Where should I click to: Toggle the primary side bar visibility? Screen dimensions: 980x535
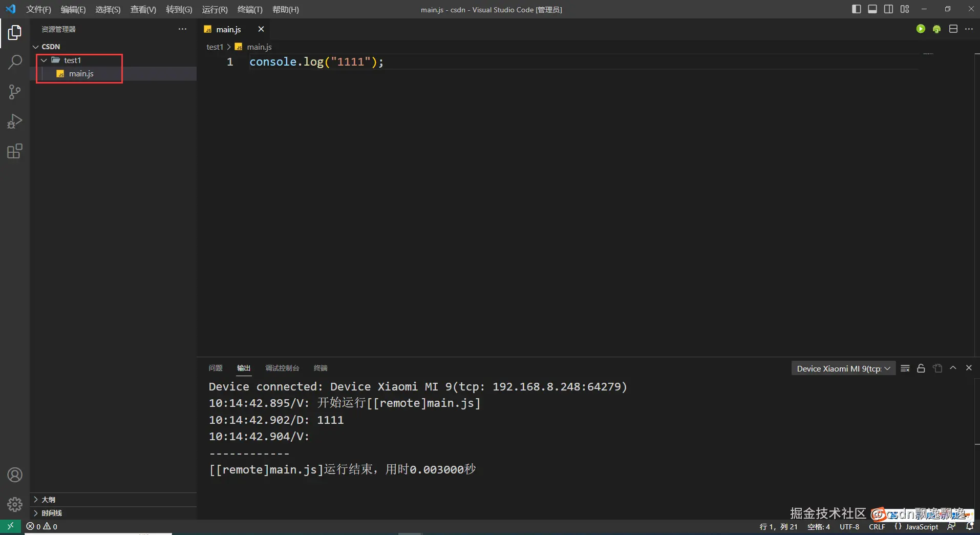tap(856, 9)
